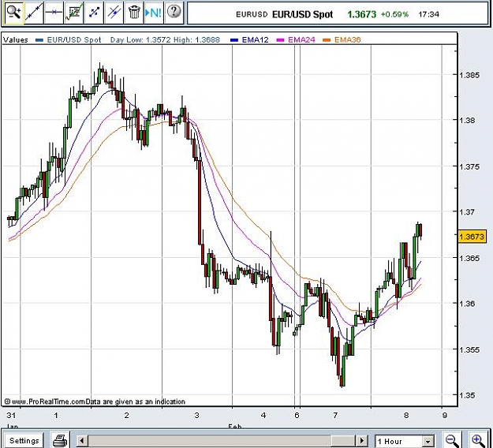Click the scrollbar left arrow
The height and width of the screenshot is (448, 493).
pyautogui.click(x=82, y=440)
